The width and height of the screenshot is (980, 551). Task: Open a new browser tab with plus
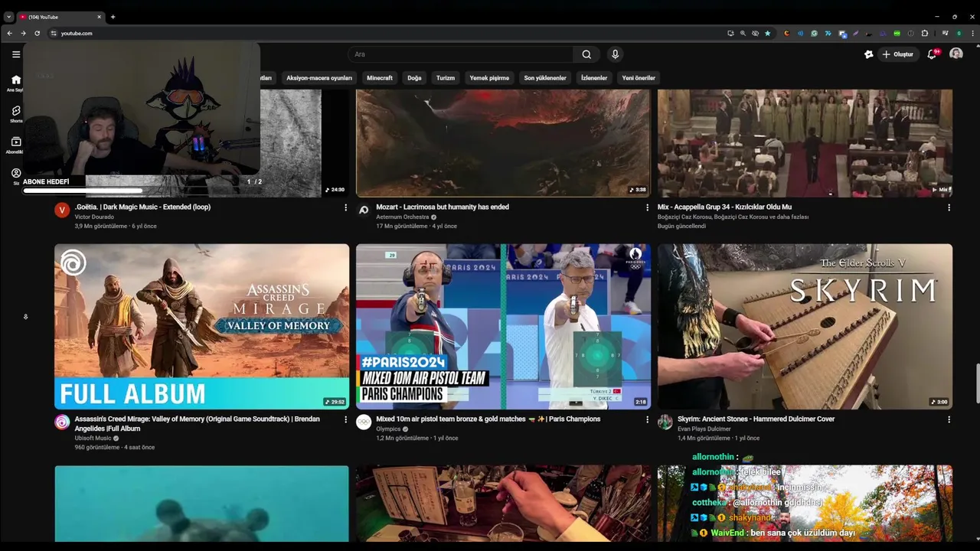click(113, 17)
